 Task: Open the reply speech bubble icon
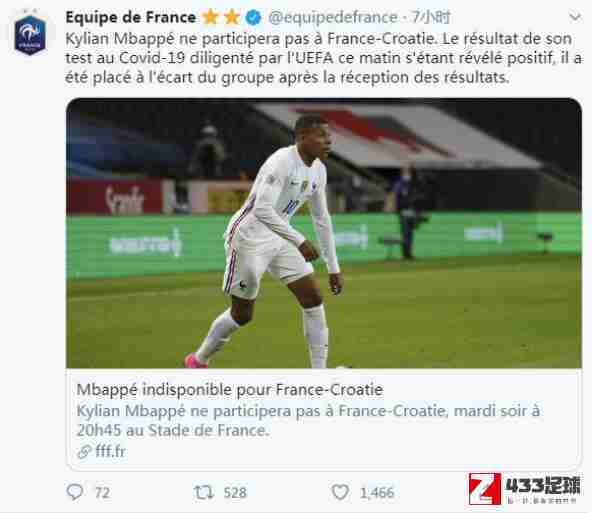pos(74,492)
